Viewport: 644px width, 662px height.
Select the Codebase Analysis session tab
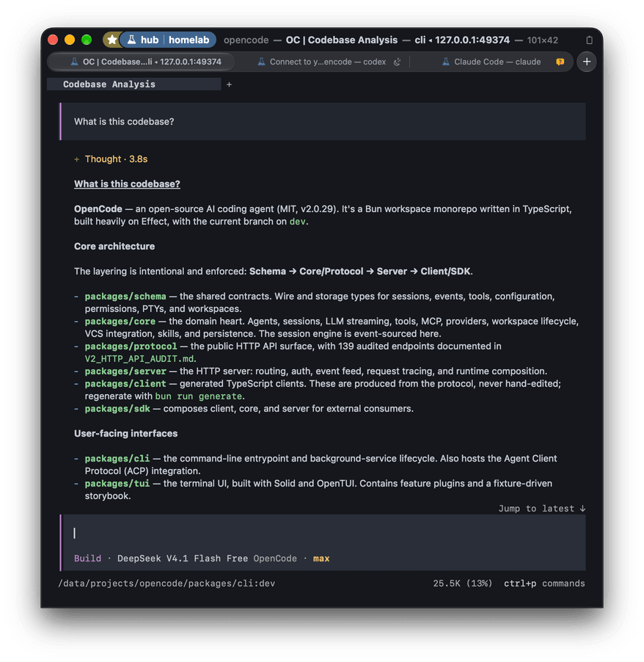click(x=133, y=84)
